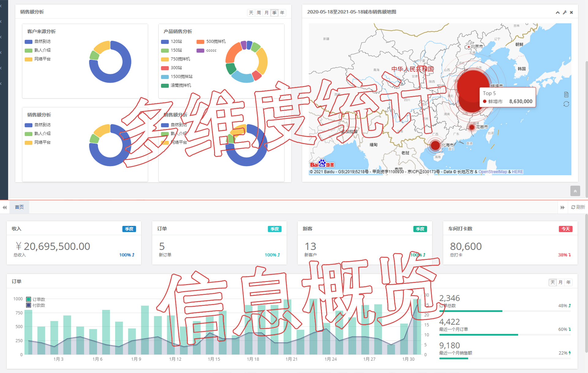Click the 北京市 marker on map
This screenshot has width=588, height=373.
pyautogui.click(x=469, y=47)
